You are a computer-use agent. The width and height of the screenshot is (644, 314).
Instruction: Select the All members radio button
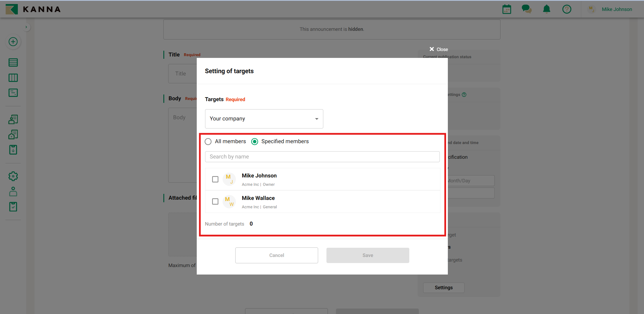tap(208, 141)
